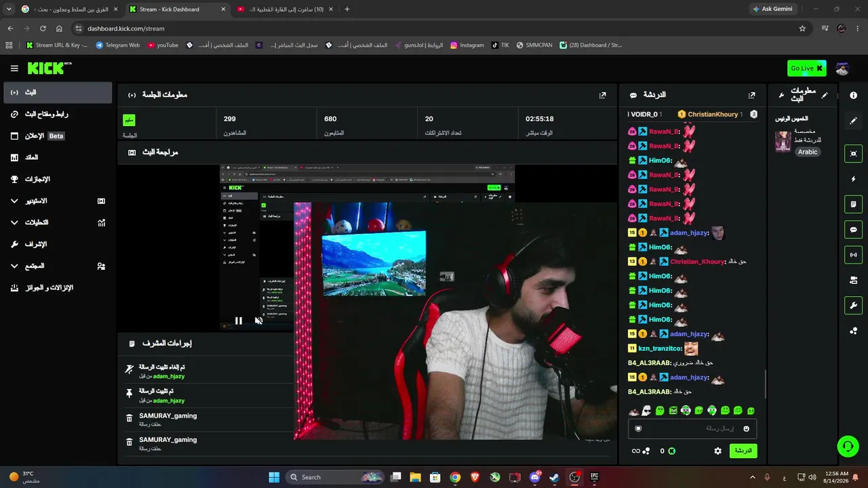Viewport: 868px width, 488px height.
Task: Pause the stream preview video
Action: 239,321
